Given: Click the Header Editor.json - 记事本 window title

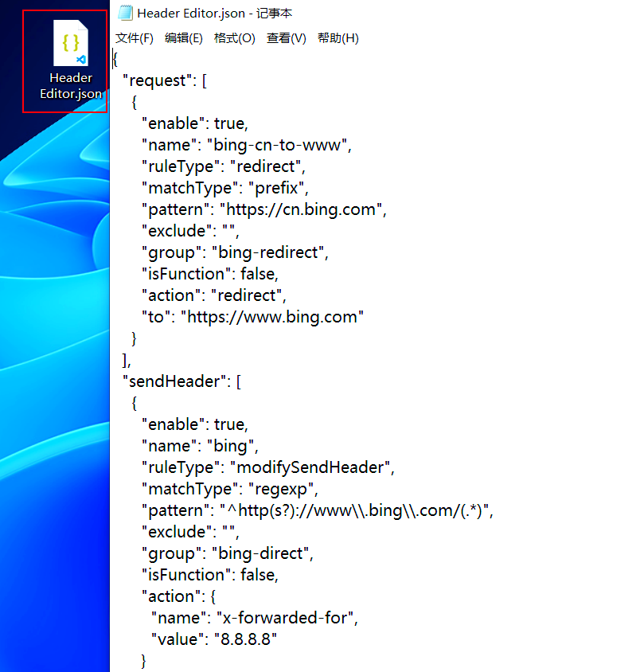Looking at the screenshot, I should pos(215,14).
